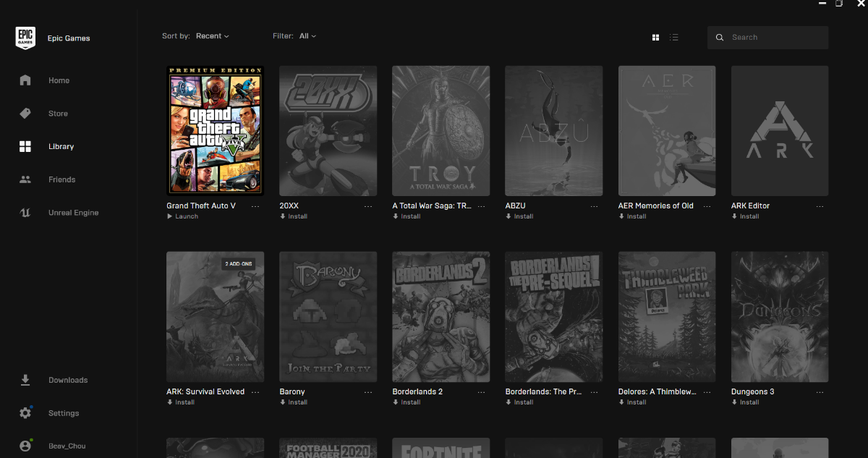Image resolution: width=868 pixels, height=458 pixels.
Task: Install ARK: Survival Evolved
Action: click(181, 402)
